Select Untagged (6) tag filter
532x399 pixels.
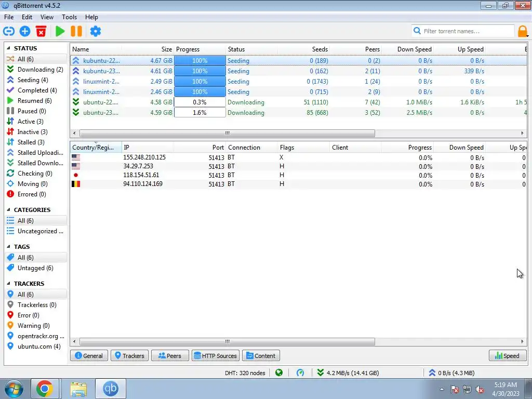tap(36, 268)
